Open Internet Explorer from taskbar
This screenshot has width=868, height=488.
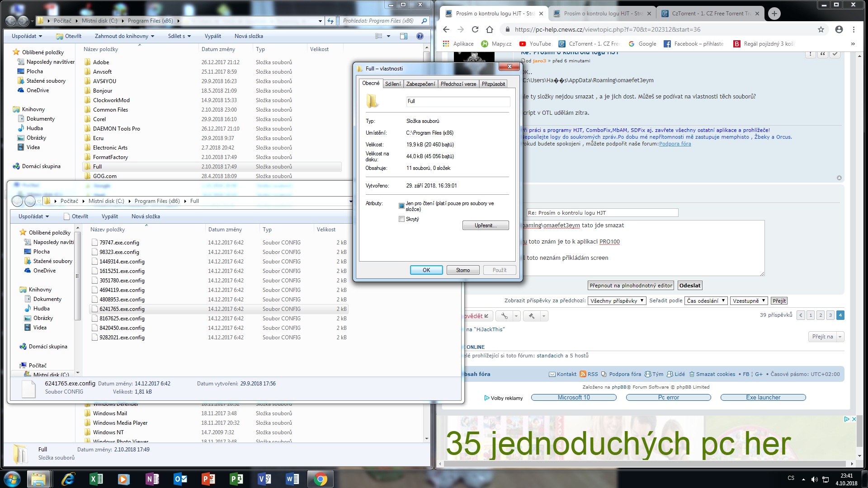coord(68,479)
